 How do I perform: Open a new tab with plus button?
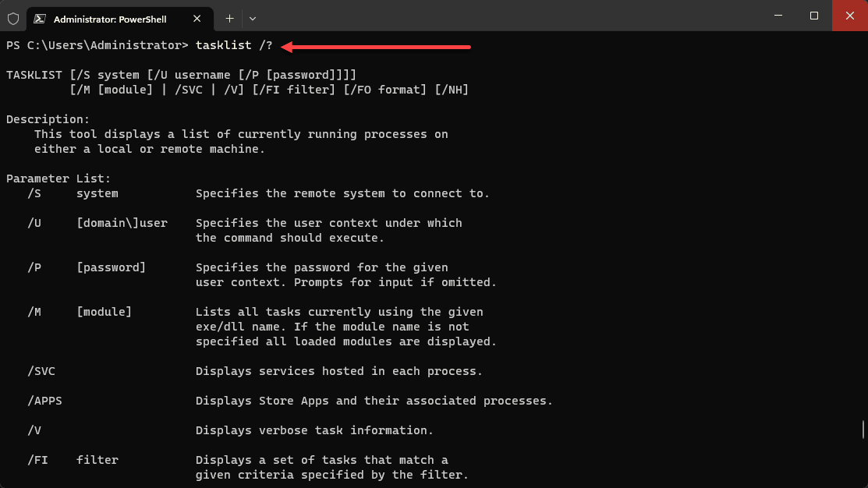[229, 19]
